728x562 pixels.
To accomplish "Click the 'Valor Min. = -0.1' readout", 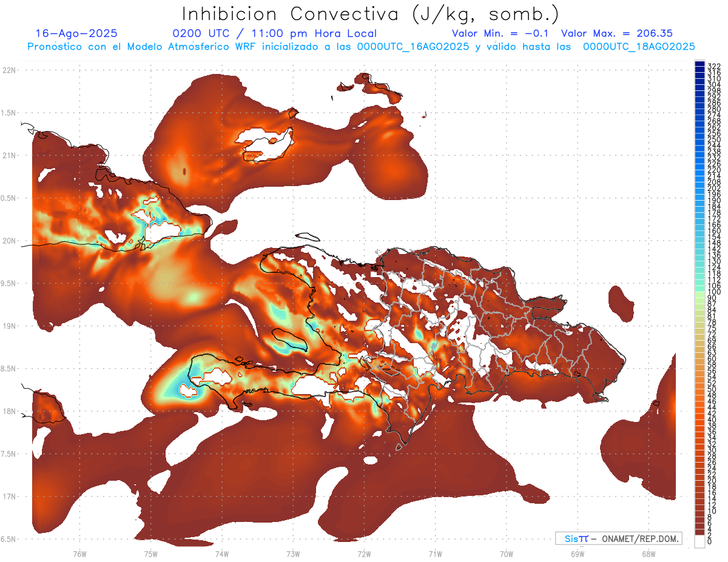I will [x=500, y=34].
